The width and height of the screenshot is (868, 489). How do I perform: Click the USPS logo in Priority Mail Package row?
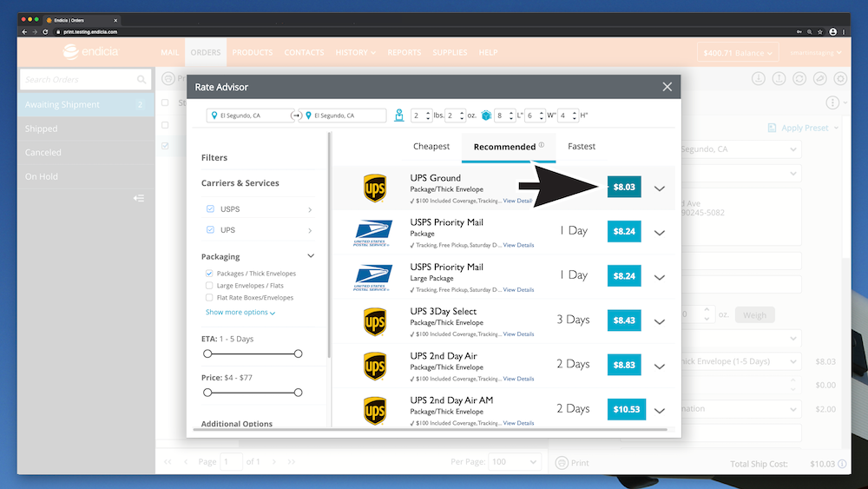tap(372, 233)
